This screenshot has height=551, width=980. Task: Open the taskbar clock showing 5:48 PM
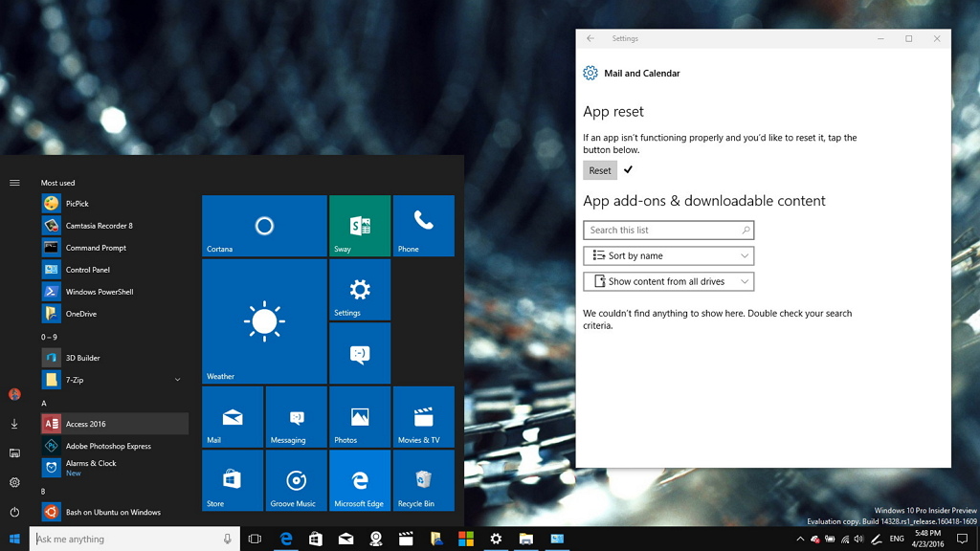[927, 539]
